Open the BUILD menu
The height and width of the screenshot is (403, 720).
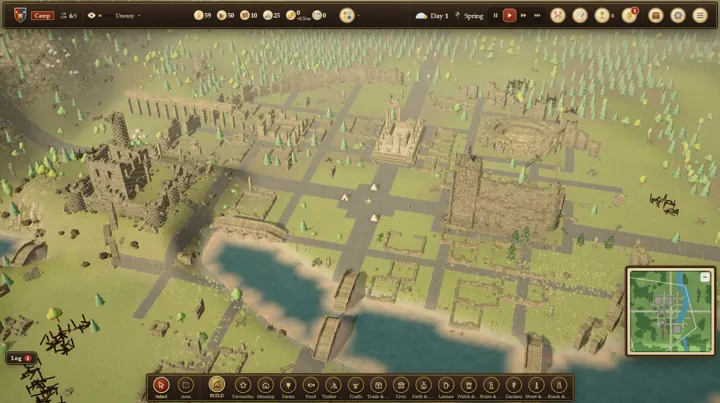[x=217, y=385]
